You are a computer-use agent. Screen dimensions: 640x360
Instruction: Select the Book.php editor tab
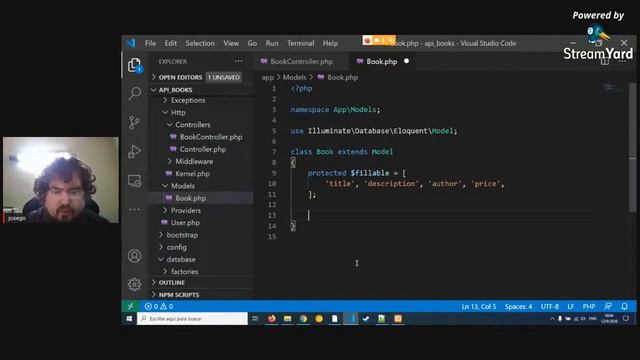(382, 62)
